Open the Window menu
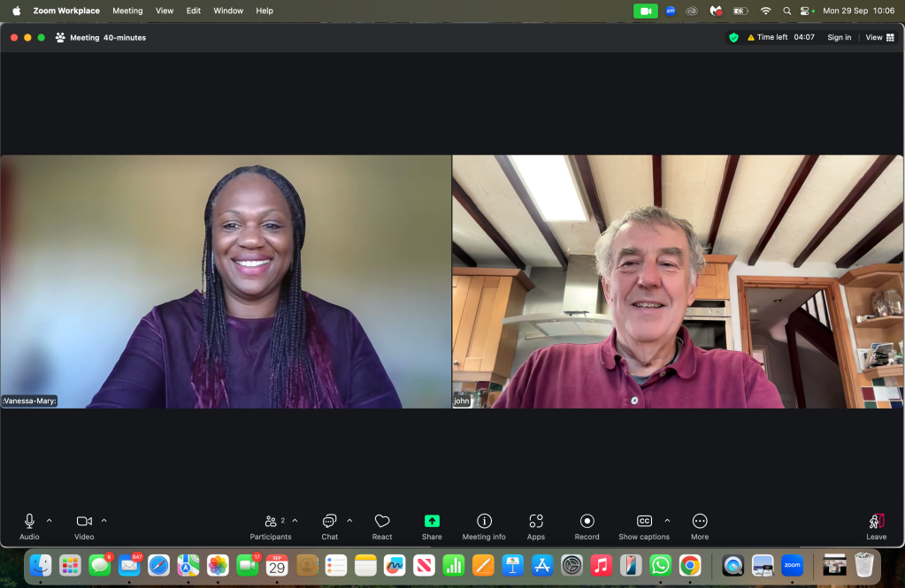 (x=228, y=11)
